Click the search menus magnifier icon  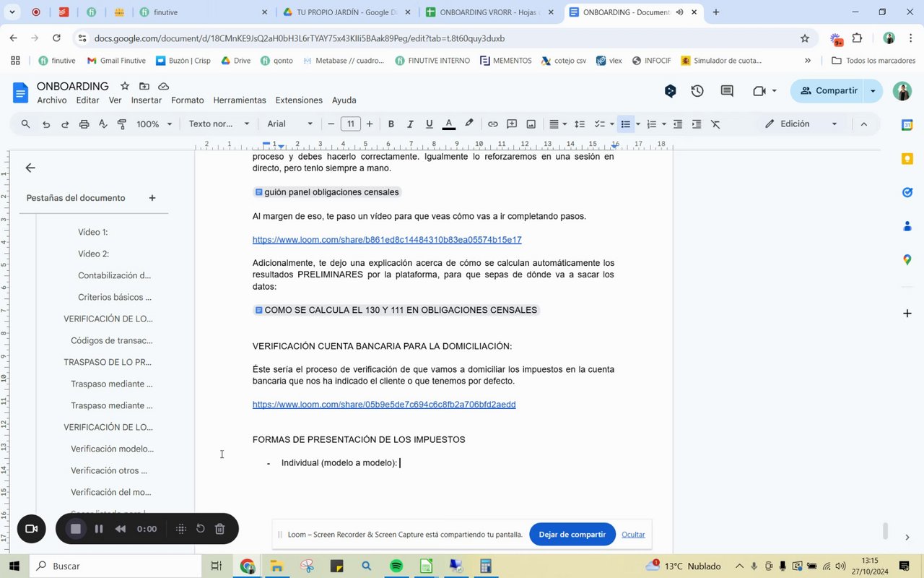[x=26, y=124]
